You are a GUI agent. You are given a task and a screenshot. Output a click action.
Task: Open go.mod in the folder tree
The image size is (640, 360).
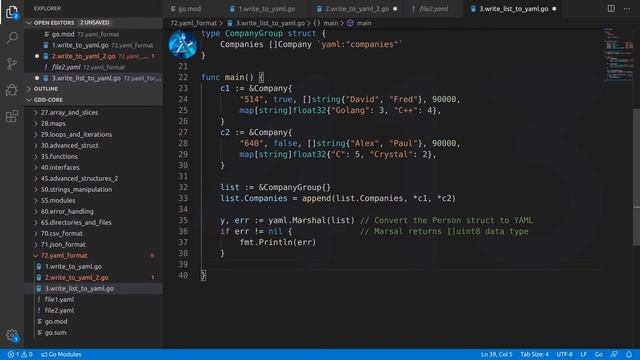click(94, 321)
